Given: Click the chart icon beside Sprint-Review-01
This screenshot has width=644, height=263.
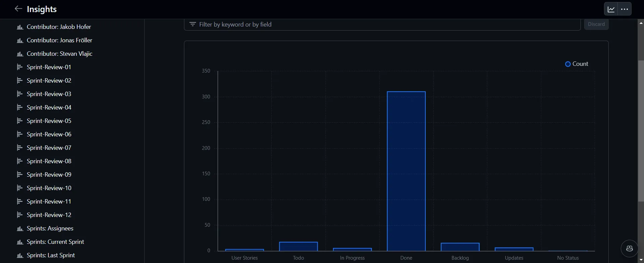Looking at the screenshot, I should coord(20,67).
